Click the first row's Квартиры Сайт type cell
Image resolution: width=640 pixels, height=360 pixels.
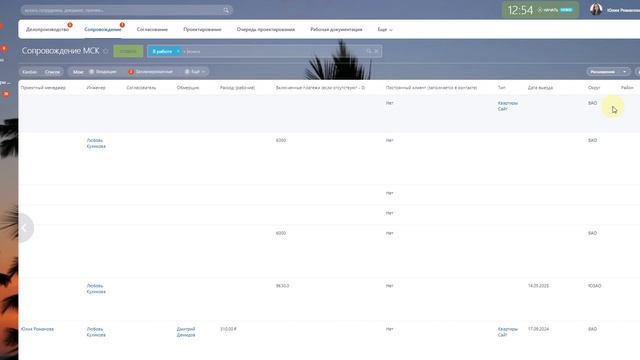tap(508, 106)
